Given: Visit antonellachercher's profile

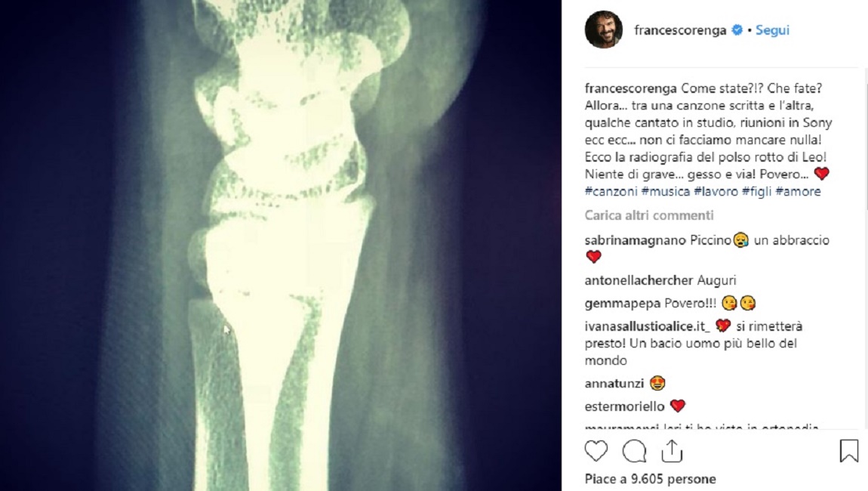Looking at the screenshot, I should [x=639, y=280].
